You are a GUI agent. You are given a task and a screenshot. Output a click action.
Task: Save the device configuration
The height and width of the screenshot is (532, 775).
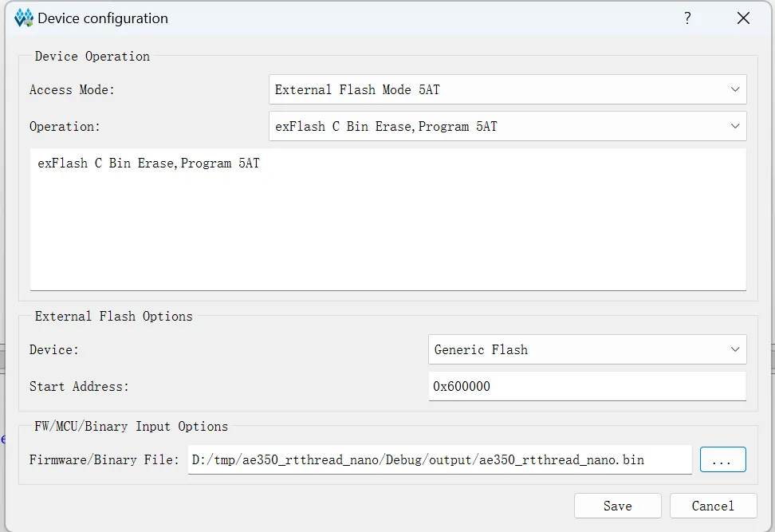(x=617, y=506)
